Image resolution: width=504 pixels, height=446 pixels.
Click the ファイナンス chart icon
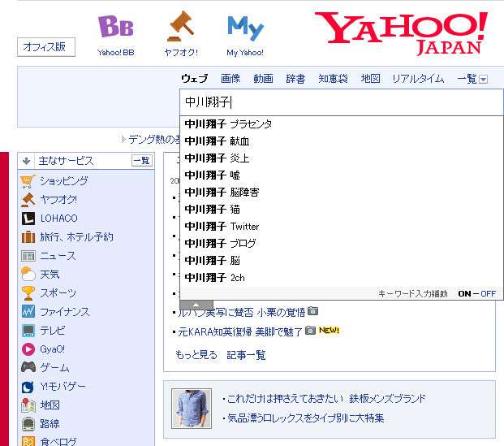28,311
